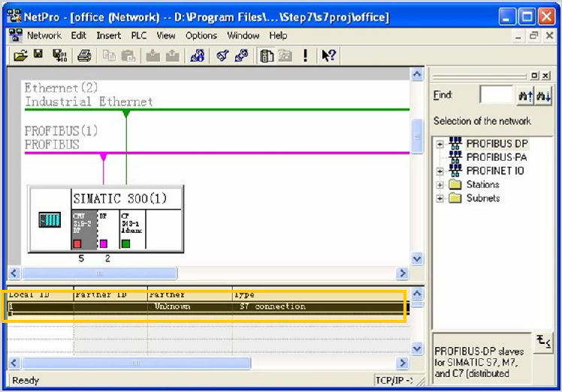562x392 pixels.
Task: Open the View menu
Action: tap(166, 36)
